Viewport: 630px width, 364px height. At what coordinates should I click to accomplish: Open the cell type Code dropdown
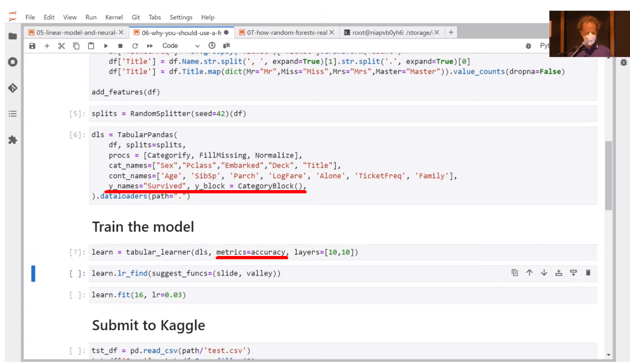181,46
